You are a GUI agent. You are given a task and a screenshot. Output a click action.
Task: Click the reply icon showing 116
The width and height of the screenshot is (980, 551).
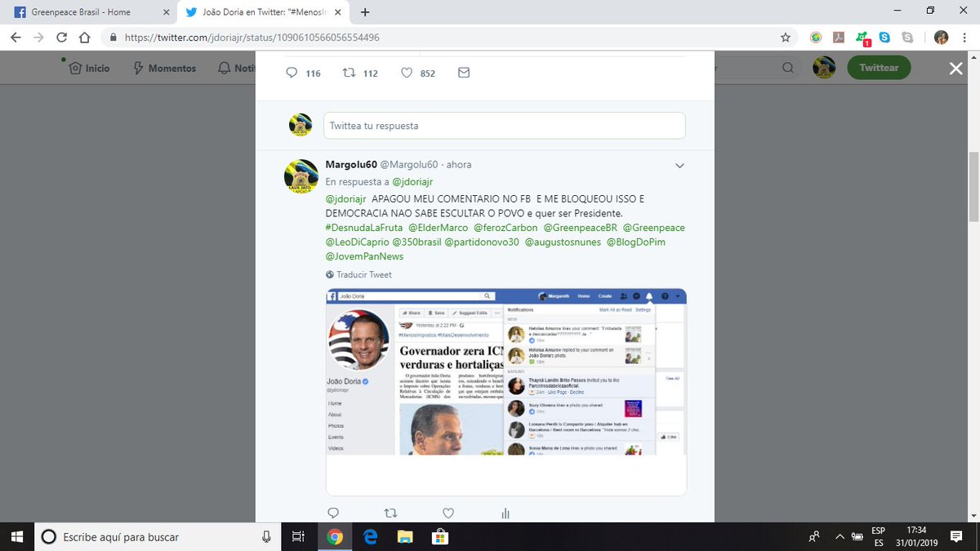point(292,73)
